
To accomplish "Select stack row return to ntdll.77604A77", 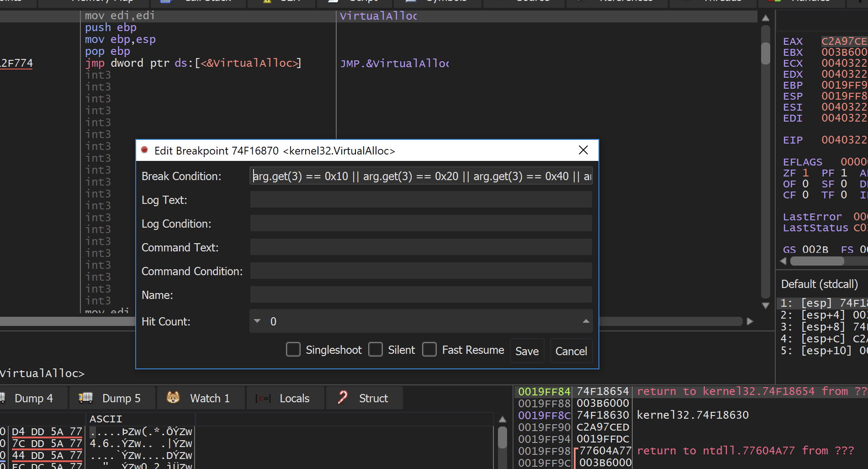I will pos(692,451).
